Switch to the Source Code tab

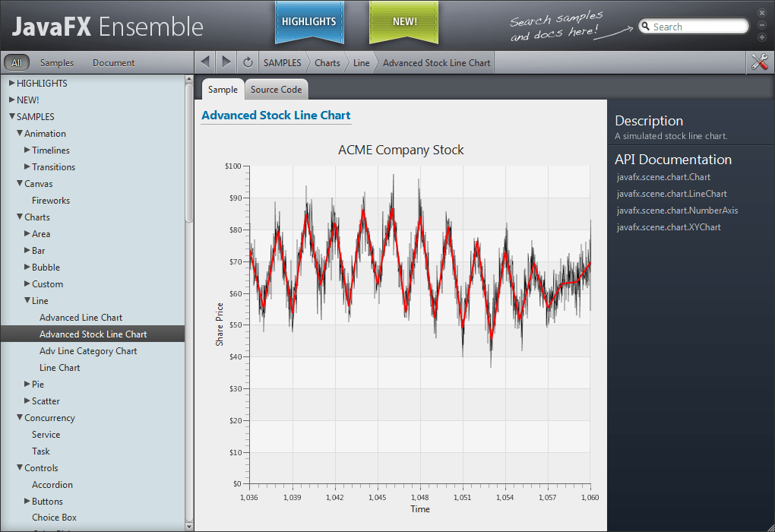pos(277,90)
